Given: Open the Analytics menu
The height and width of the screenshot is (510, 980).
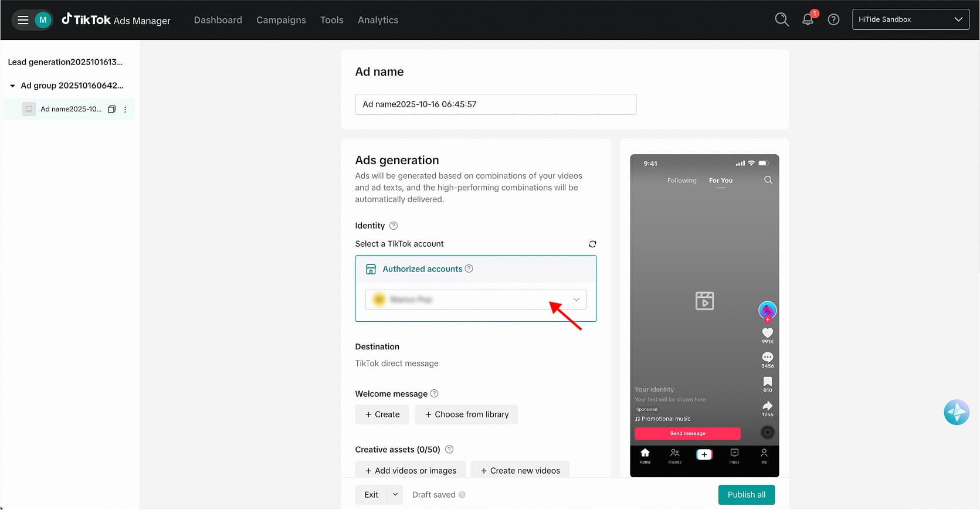Looking at the screenshot, I should [378, 20].
